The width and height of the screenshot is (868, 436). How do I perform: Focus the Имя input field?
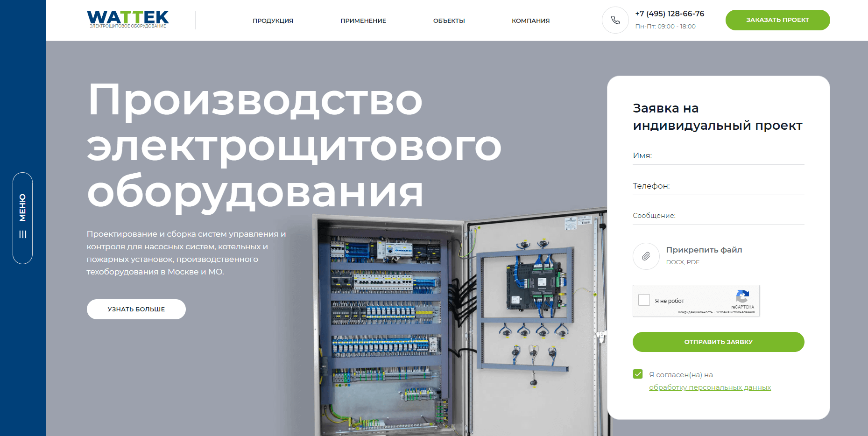point(718,156)
